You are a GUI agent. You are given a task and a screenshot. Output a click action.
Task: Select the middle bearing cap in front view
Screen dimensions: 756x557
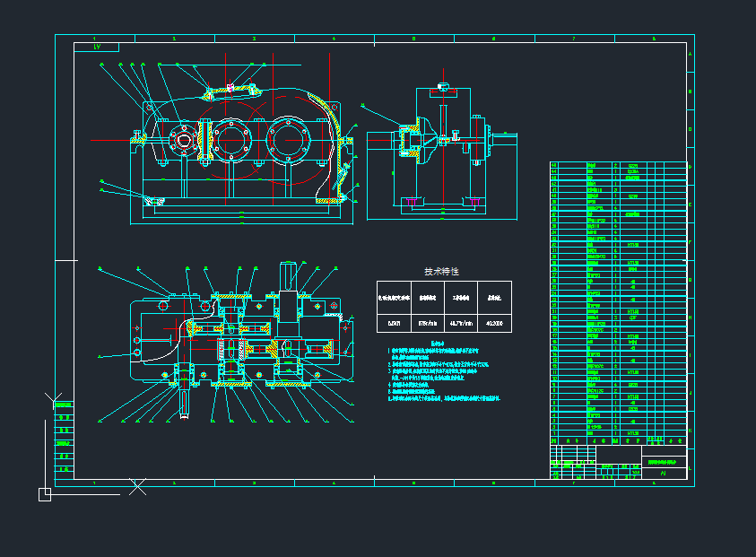(232, 140)
